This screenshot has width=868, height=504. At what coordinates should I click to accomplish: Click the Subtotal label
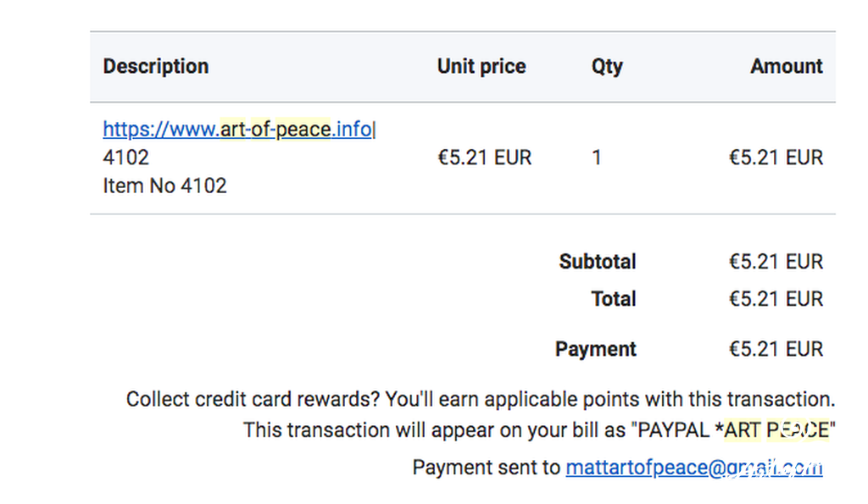tap(598, 262)
